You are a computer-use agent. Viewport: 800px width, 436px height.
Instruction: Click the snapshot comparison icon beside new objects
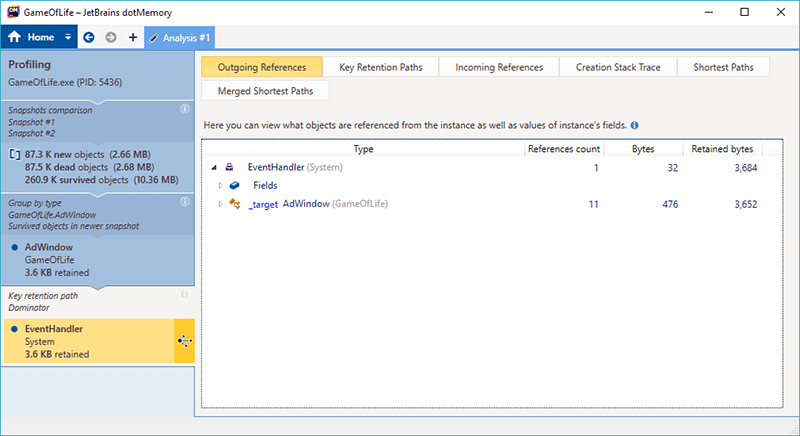pos(15,155)
